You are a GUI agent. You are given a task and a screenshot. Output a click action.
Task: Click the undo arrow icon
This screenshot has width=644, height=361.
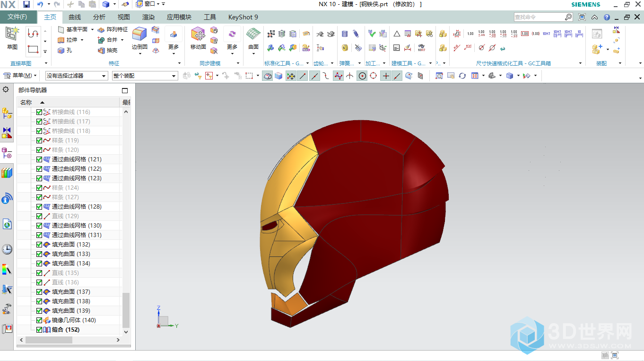coord(40,4)
